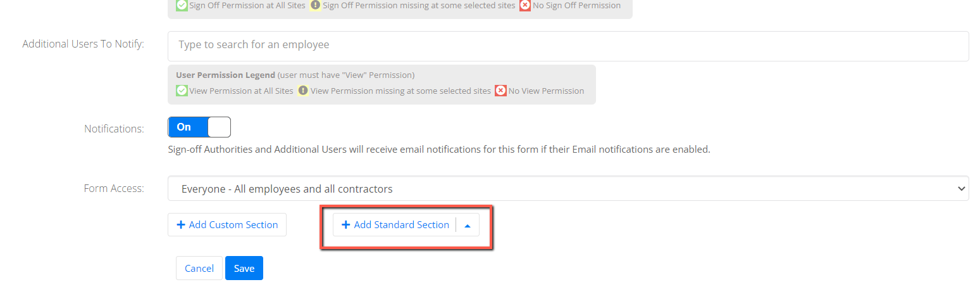Click the User Permission Legend box

coord(381,84)
